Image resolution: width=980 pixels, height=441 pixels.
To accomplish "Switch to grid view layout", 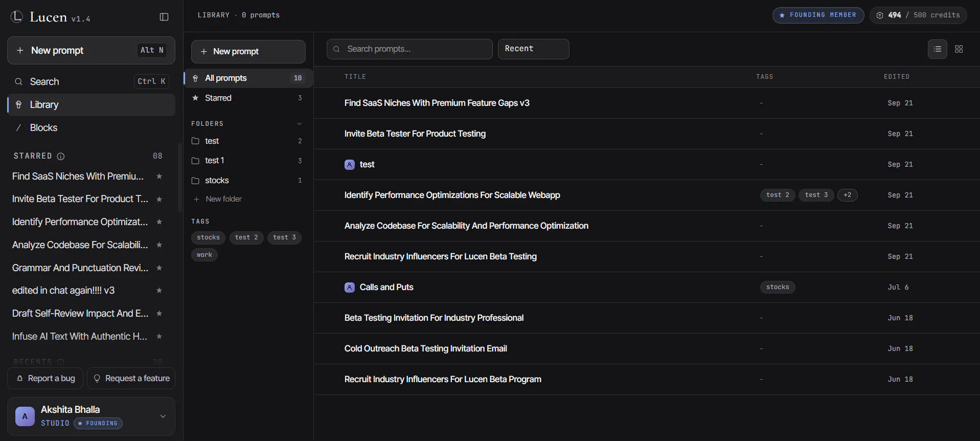I will click(x=959, y=49).
